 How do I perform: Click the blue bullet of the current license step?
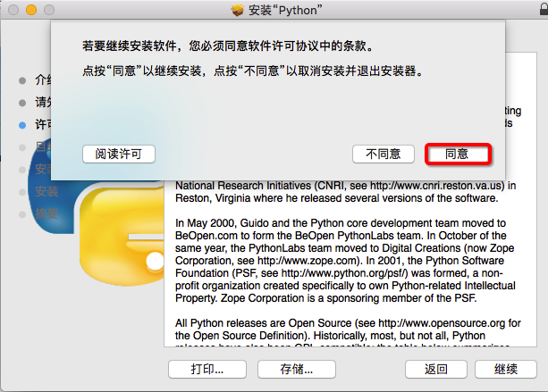(x=22, y=125)
